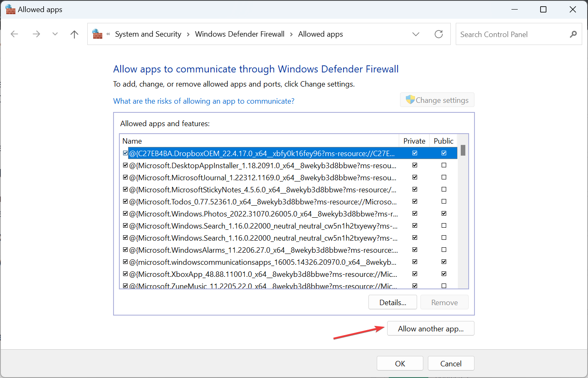The image size is (588, 378).
Task: Click the firewall icon in address bar
Action: (97, 34)
